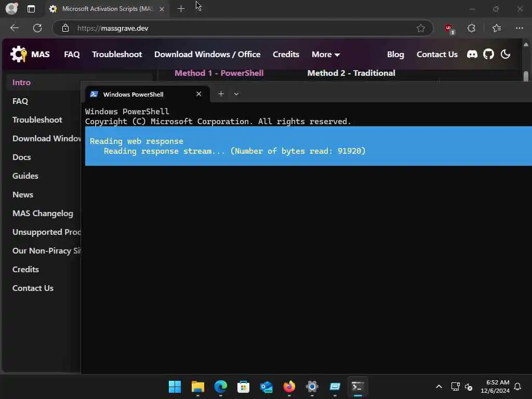Image resolution: width=532 pixels, height=399 pixels.
Task: Open the Discord link icon
Action: coord(472,54)
